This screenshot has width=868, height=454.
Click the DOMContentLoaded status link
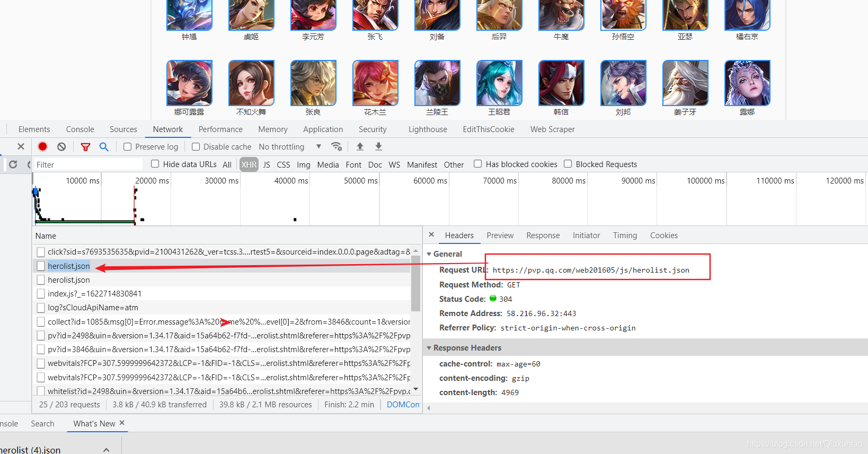pyautogui.click(x=403, y=404)
